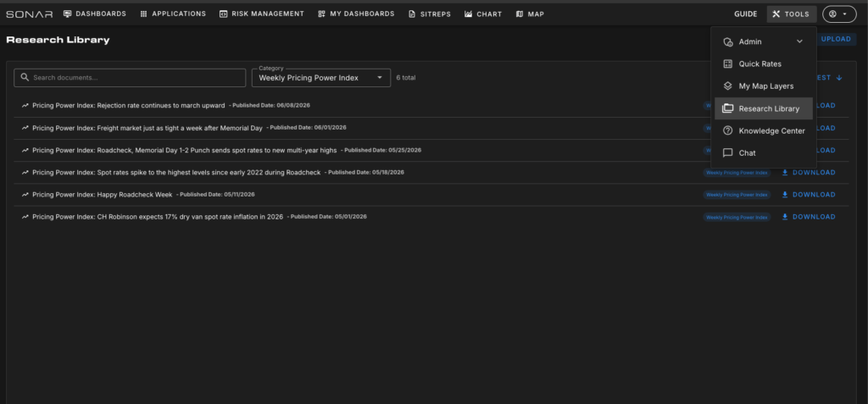The image size is (868, 404).
Task: Toggle the sort order arrow
Action: click(x=839, y=77)
